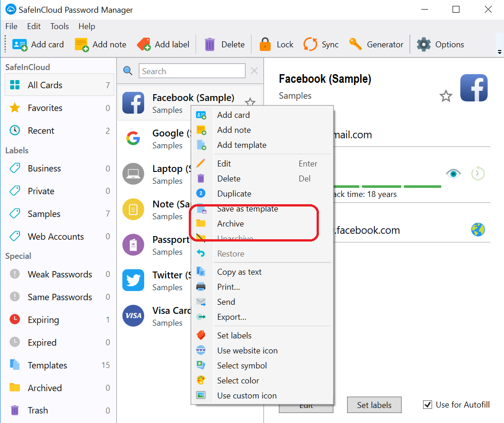The width and height of the screenshot is (504, 423).
Task: Open Templates in sidebar
Action: [x=60, y=365]
